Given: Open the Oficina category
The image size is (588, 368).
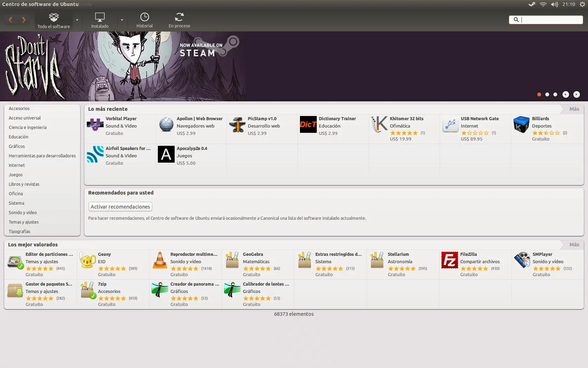Looking at the screenshot, I should [x=16, y=194].
